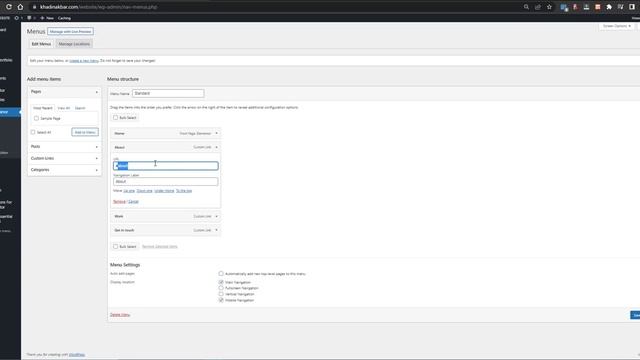
Task: Click the URL field of About item
Action: pyautogui.click(x=166, y=166)
